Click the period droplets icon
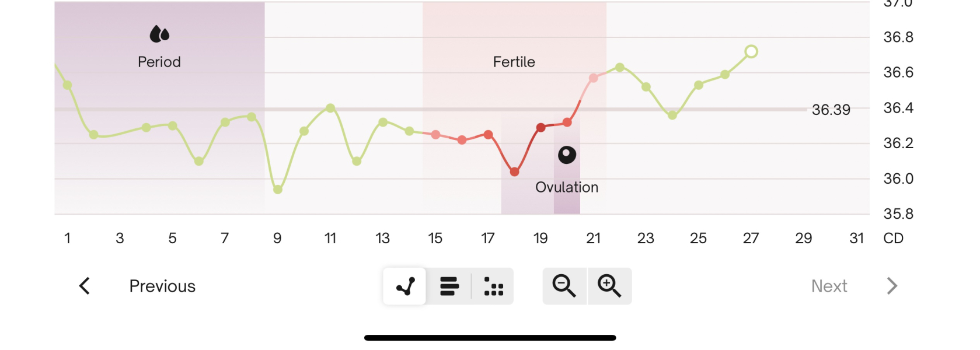Viewport: 980px width, 350px height. click(x=159, y=34)
